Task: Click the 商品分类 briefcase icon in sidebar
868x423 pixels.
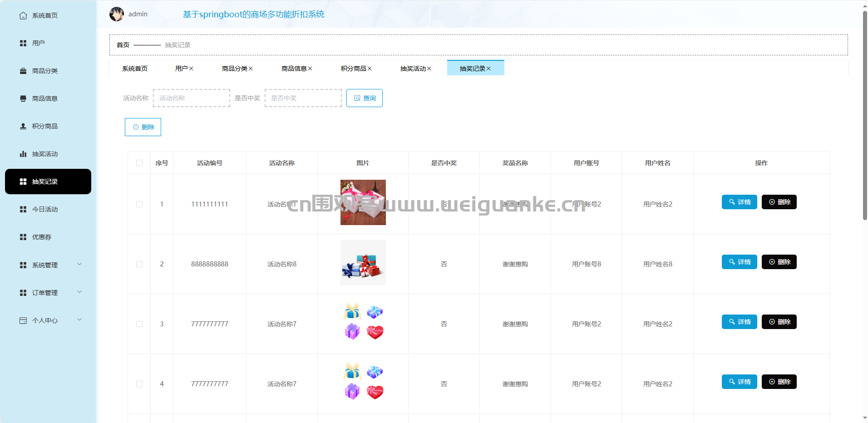Action: click(x=23, y=71)
